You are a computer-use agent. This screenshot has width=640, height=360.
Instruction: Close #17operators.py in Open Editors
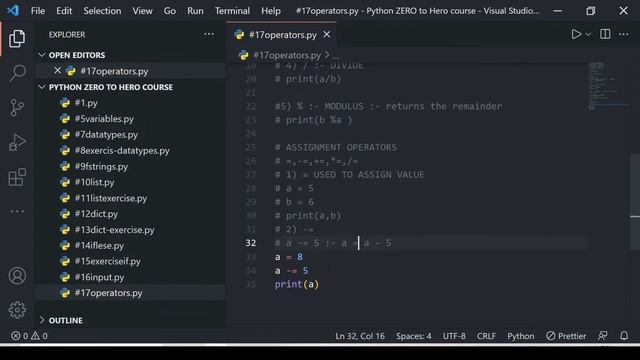pyautogui.click(x=58, y=71)
